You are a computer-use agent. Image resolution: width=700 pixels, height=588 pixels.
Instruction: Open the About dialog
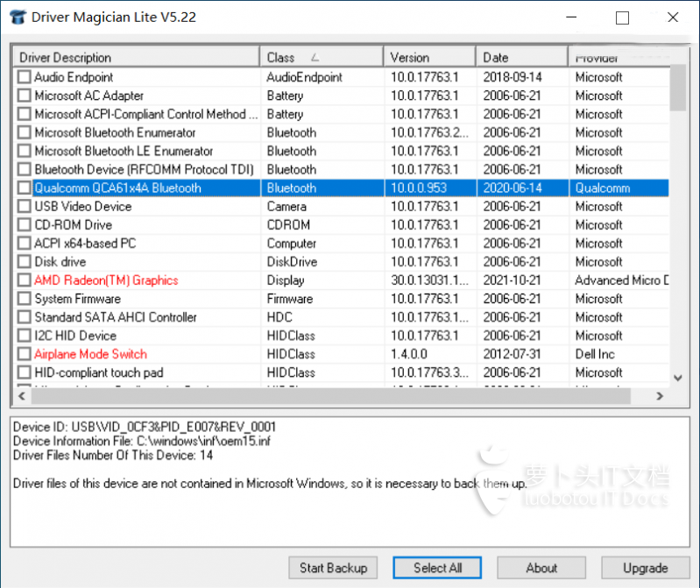pos(541,568)
